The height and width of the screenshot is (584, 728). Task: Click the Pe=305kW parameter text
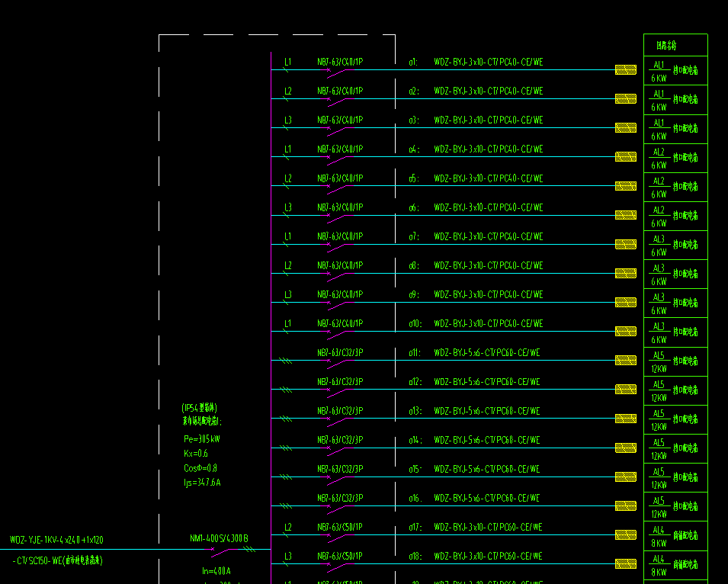click(x=202, y=438)
